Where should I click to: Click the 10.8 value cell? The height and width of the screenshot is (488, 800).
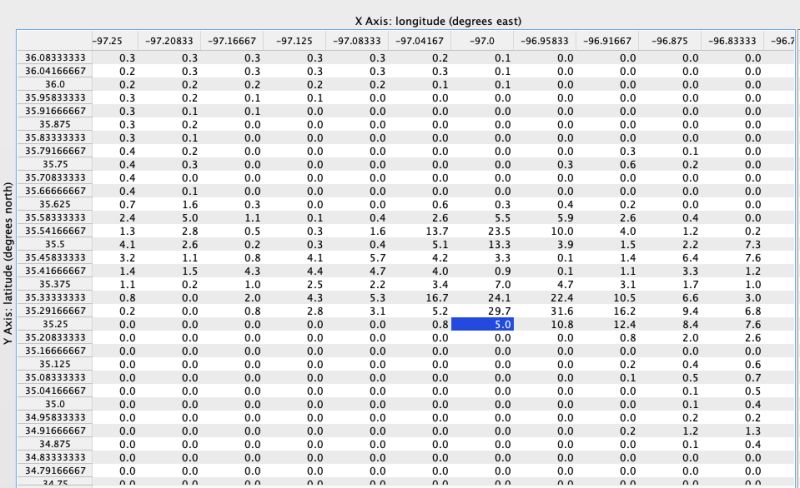coord(544,324)
